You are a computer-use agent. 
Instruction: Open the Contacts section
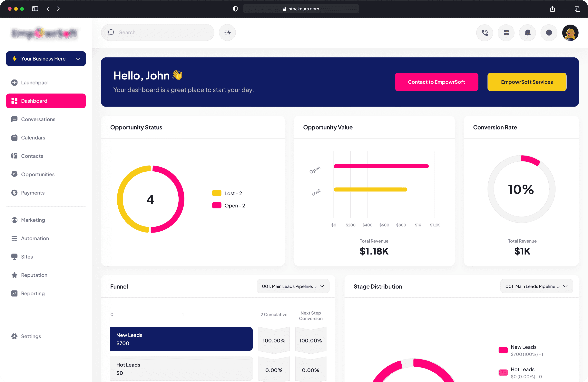coord(32,156)
